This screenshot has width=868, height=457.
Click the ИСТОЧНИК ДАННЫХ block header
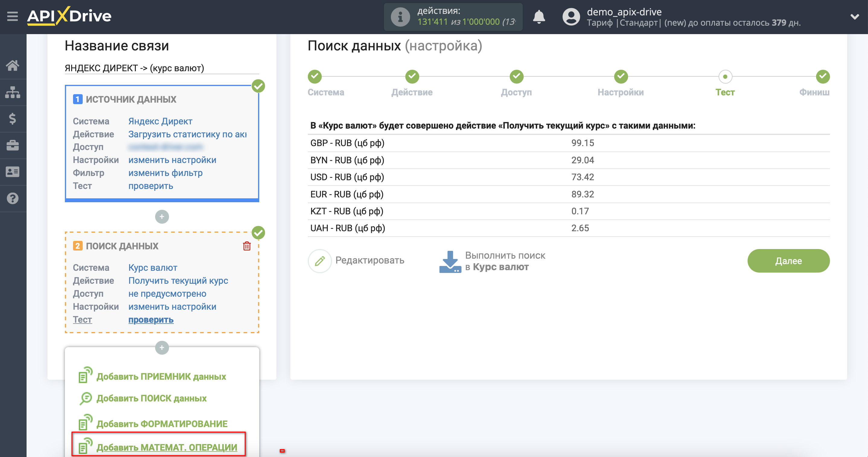(x=131, y=99)
